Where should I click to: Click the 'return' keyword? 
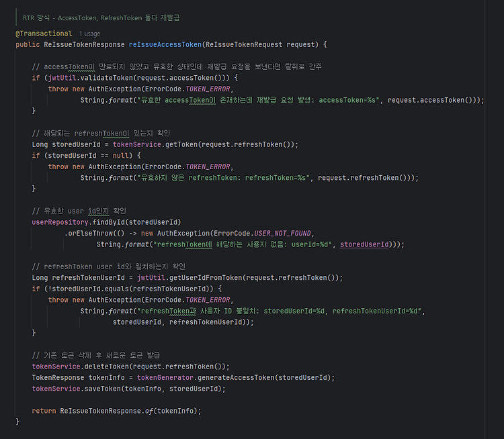click(x=44, y=411)
